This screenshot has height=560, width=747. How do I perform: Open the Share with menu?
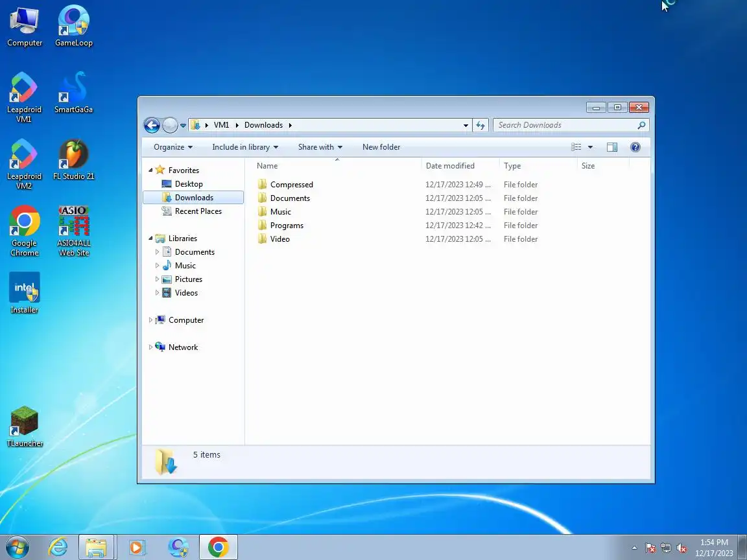(x=320, y=147)
